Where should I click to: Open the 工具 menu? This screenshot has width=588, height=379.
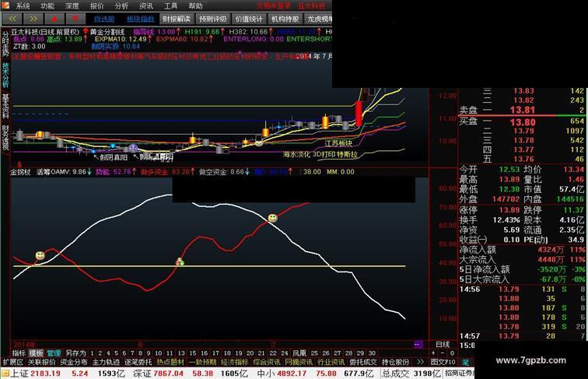[x=170, y=6]
